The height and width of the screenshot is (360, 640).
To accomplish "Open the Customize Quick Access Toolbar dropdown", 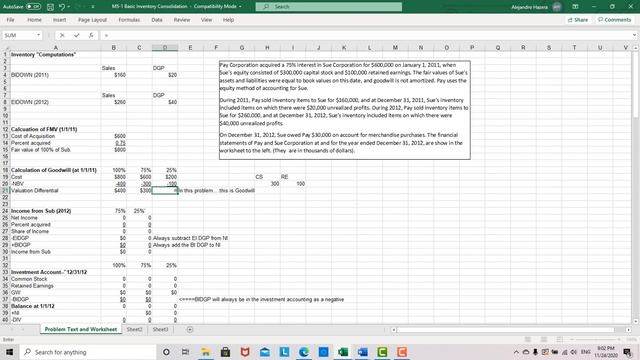I will 93,7.
